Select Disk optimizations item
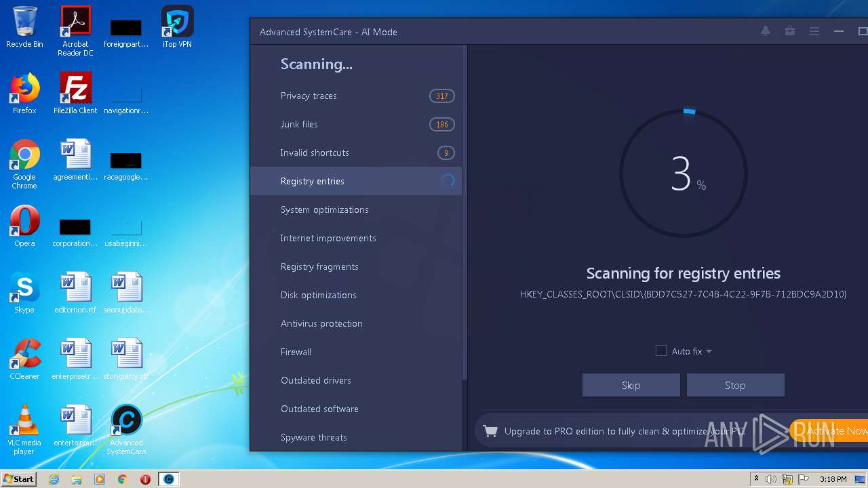This screenshot has width=868, height=488. click(x=356, y=295)
